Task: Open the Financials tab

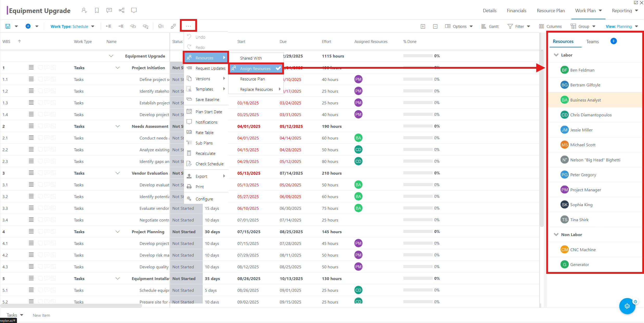Action: 517,11
